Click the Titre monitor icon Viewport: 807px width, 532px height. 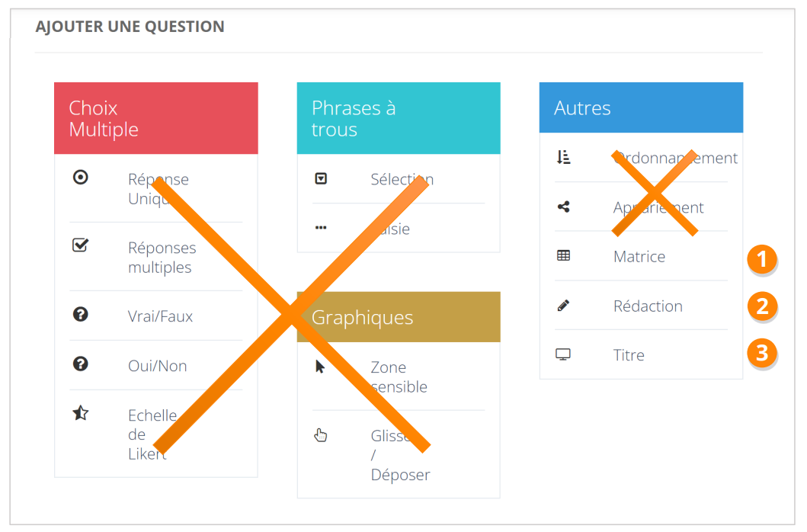click(x=563, y=354)
